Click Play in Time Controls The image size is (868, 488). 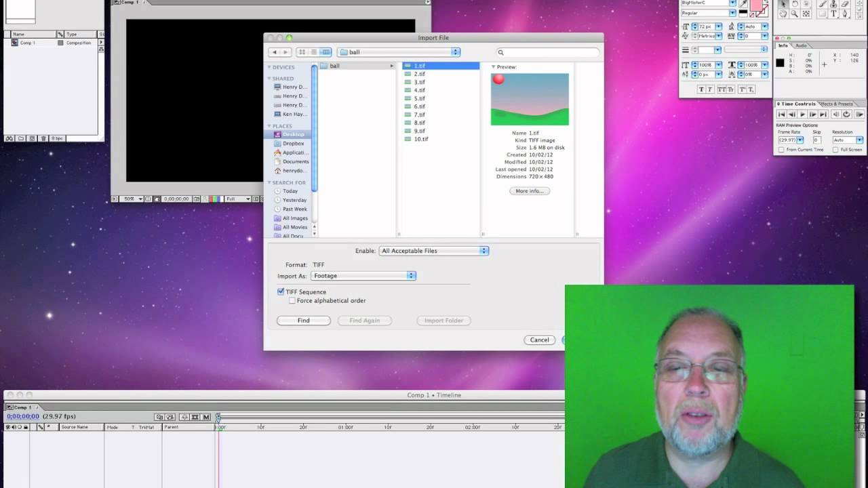point(802,114)
